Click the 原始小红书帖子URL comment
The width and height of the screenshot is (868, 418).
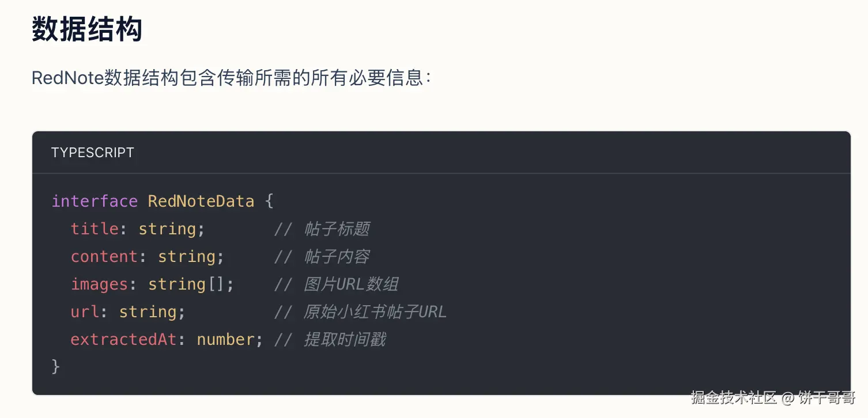click(375, 311)
